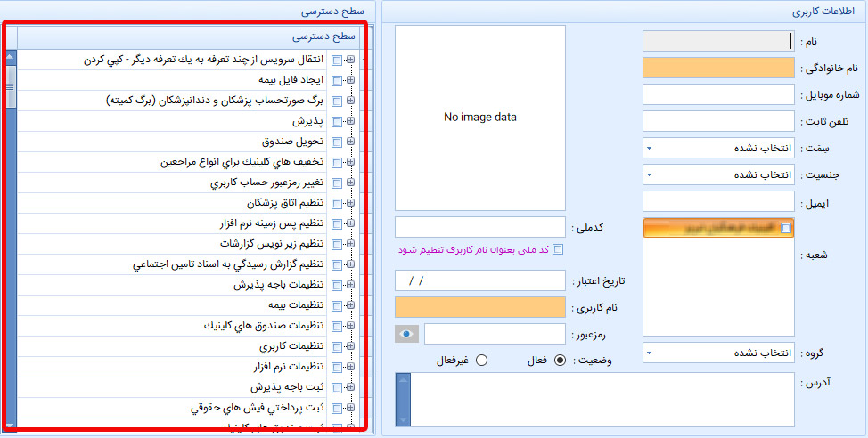Expand the تغییر رمزعبور حساب کاربری node
Screen dimensions: 868x438
[x=350, y=182]
